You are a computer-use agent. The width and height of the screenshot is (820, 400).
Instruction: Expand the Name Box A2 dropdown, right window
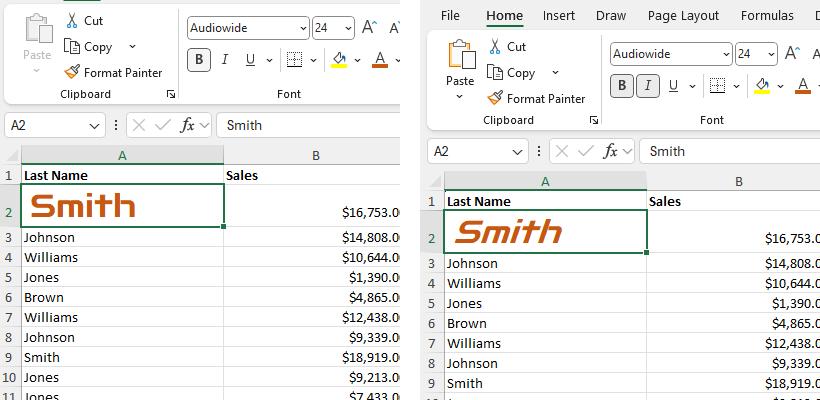(518, 151)
